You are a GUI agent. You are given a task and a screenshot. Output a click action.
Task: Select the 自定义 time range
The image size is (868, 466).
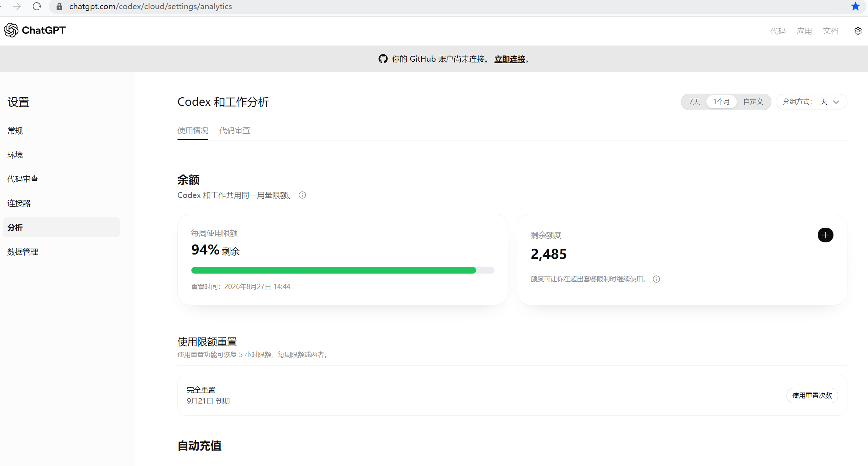pyautogui.click(x=753, y=102)
